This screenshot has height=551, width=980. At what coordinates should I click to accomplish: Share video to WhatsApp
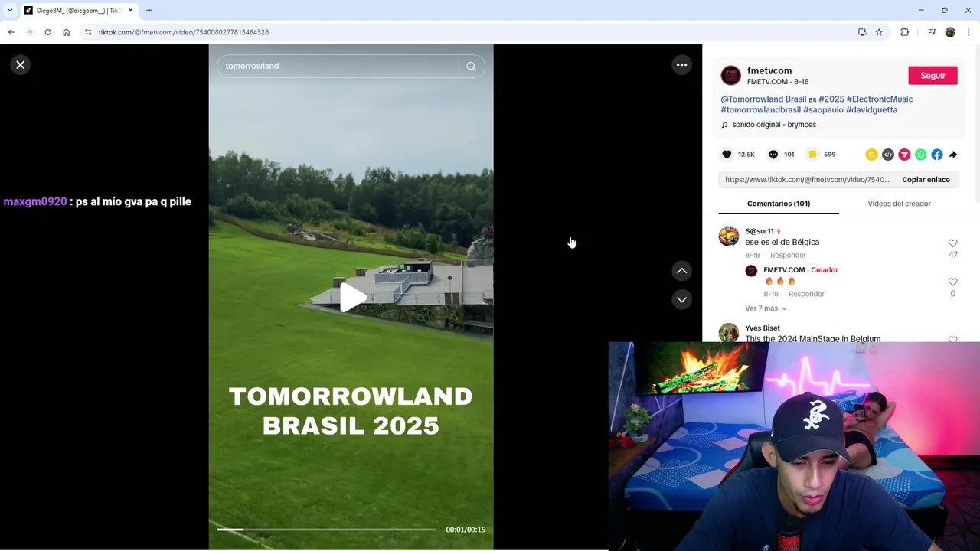pos(921,155)
